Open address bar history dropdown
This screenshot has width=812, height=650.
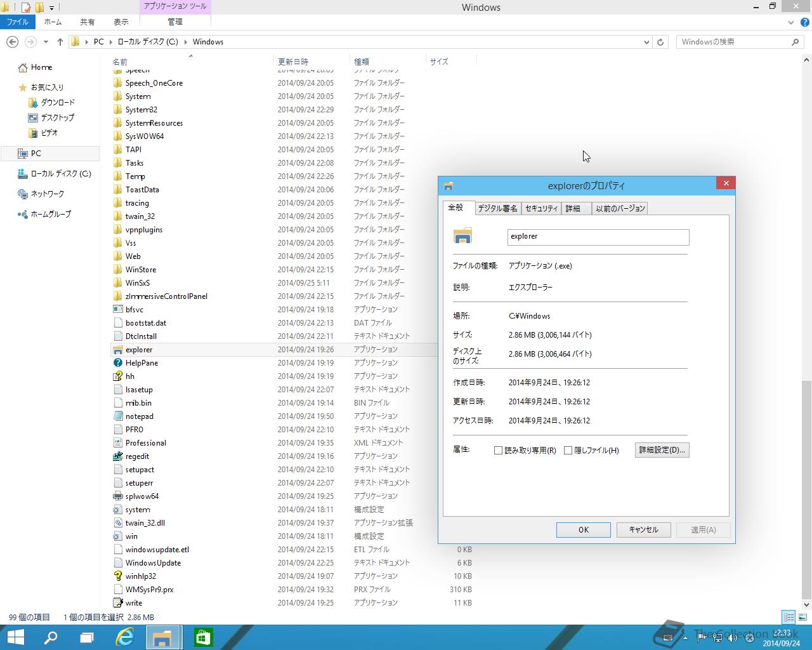(x=646, y=42)
